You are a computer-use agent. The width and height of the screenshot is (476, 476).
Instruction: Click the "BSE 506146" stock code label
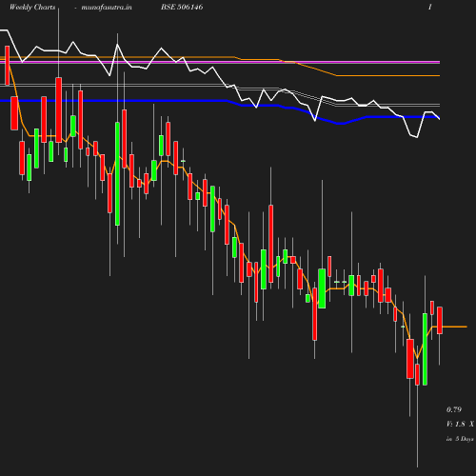[182, 7]
